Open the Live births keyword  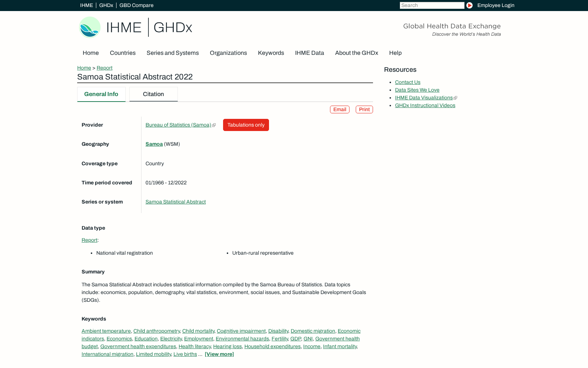point(185,354)
